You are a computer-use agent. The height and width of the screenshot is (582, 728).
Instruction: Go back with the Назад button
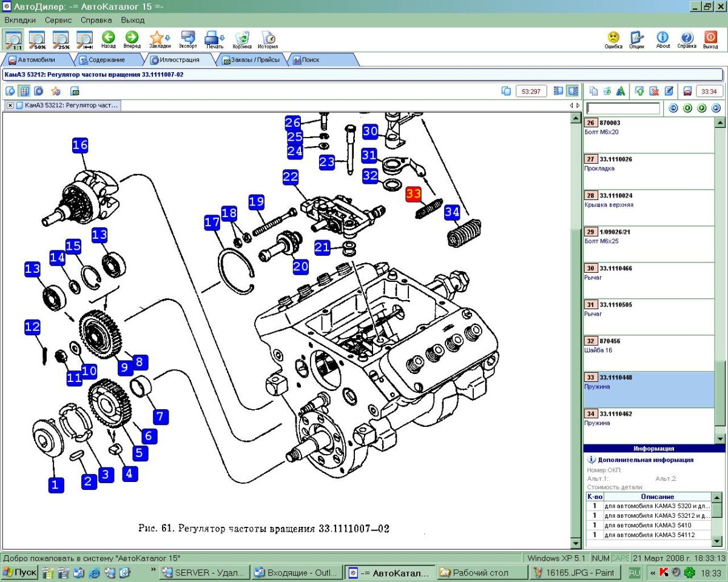click(109, 39)
